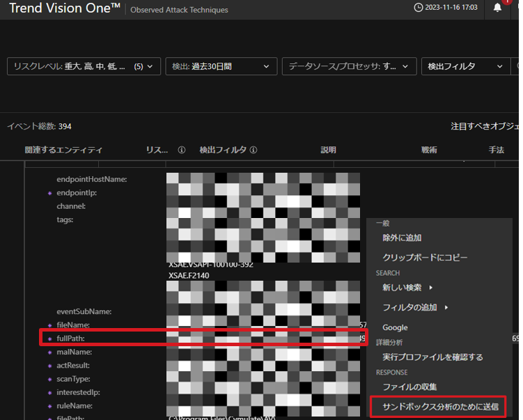Click the diamond icon beside fullPath
Viewport: 523px width, 420px height.
(x=49, y=339)
